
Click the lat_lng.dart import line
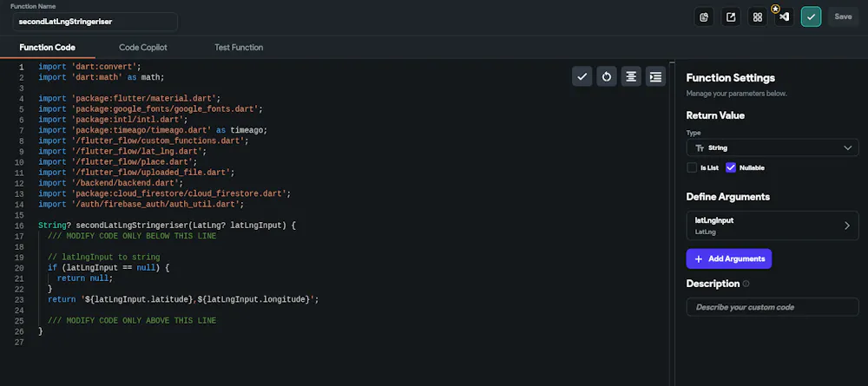(122, 151)
